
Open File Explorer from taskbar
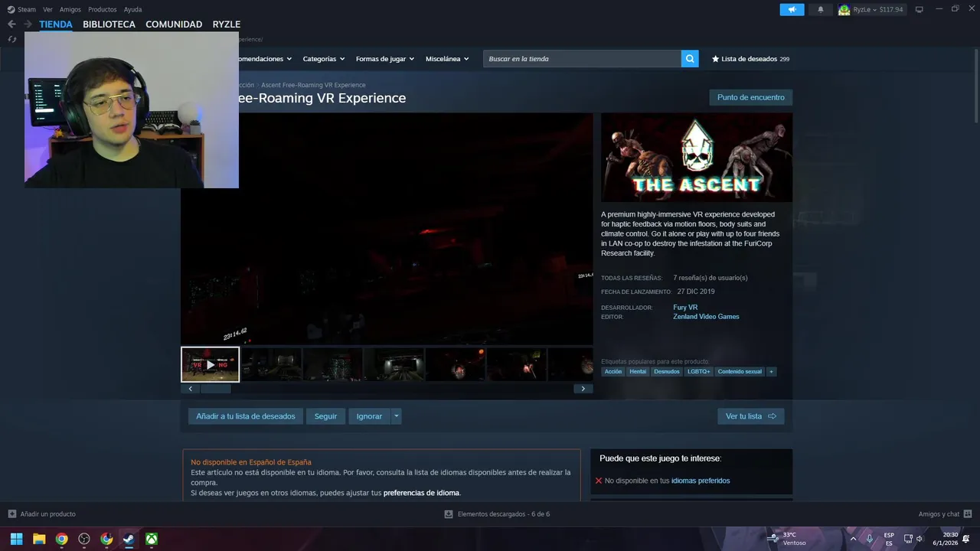(x=39, y=539)
